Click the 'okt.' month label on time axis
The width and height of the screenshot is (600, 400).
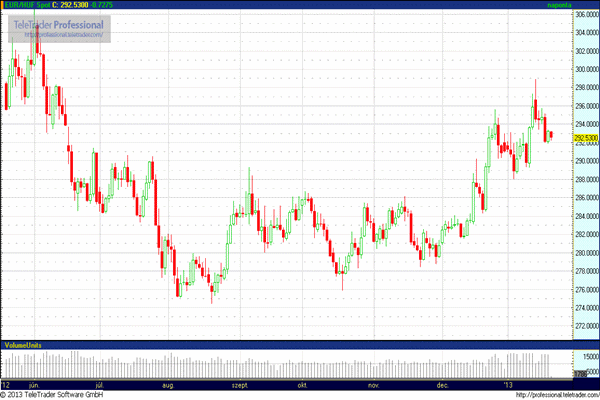pos(302,384)
